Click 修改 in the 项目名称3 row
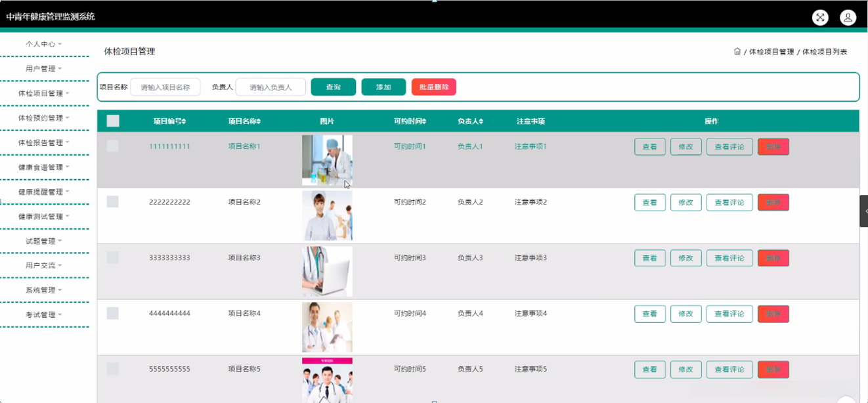 click(x=686, y=258)
